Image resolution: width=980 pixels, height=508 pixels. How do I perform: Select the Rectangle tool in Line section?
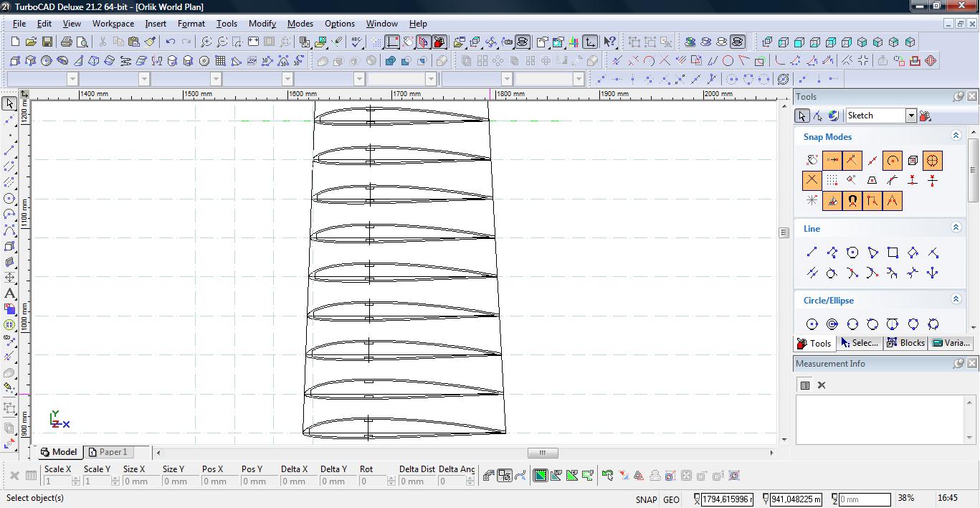pos(893,253)
